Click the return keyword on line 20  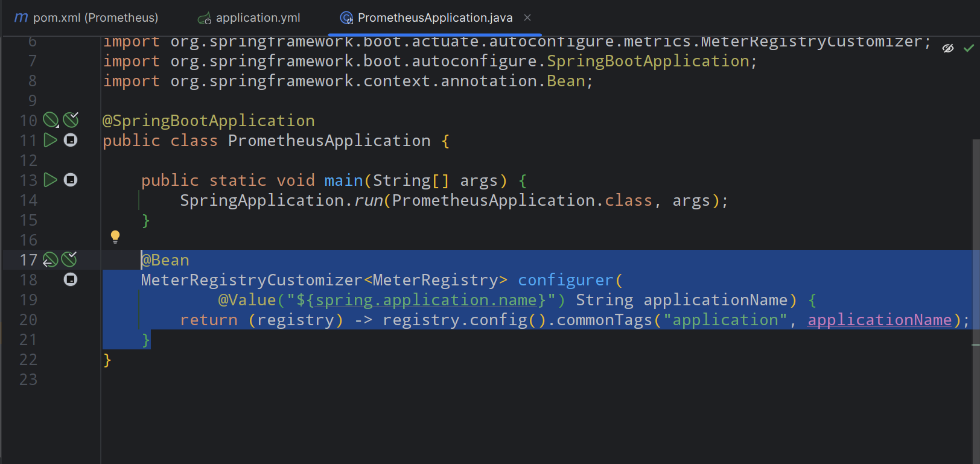pos(209,320)
